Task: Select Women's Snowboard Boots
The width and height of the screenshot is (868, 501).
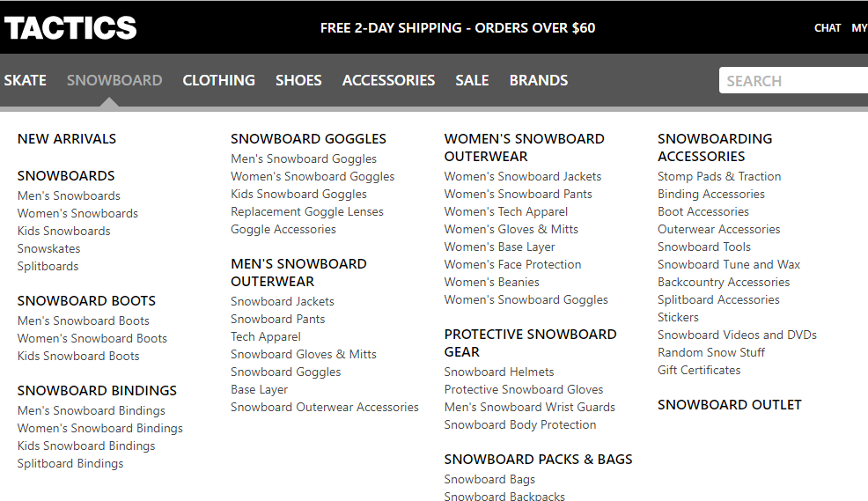Action: 92,338
